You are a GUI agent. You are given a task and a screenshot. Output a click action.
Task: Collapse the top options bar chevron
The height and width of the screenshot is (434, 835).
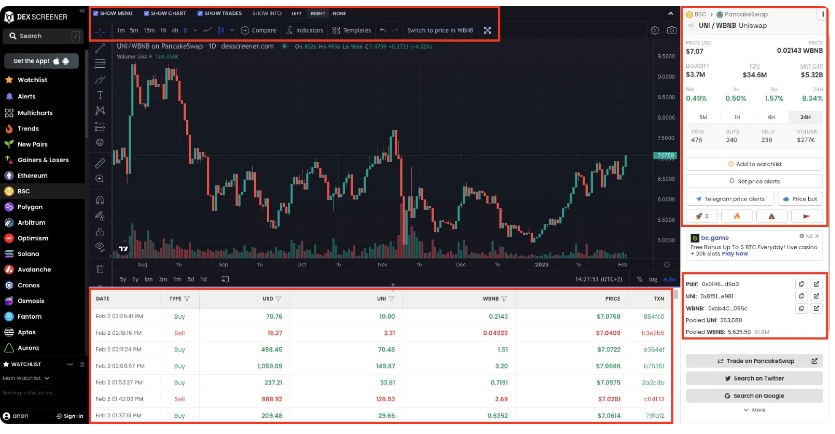(670, 13)
